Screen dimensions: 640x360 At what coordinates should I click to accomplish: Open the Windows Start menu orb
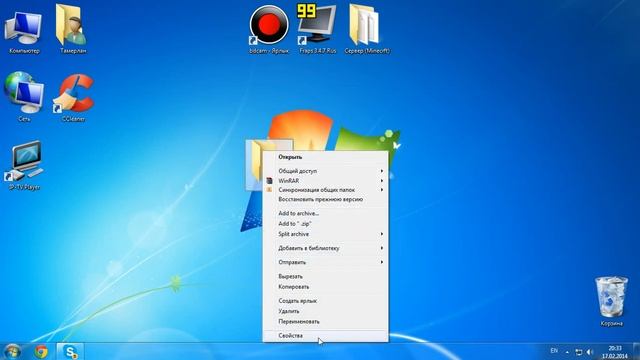[x=12, y=351]
